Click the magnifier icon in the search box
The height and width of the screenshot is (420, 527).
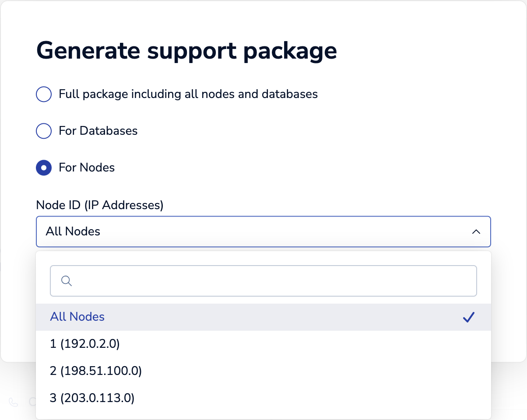67,280
